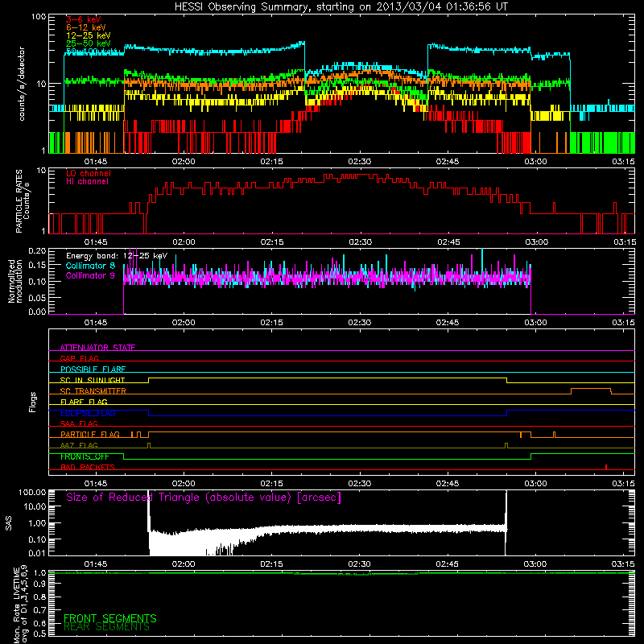Image resolution: width=644 pixels, height=644 pixels.
Task: Click the 'Normalized modulation' axis title
Action: point(15,281)
